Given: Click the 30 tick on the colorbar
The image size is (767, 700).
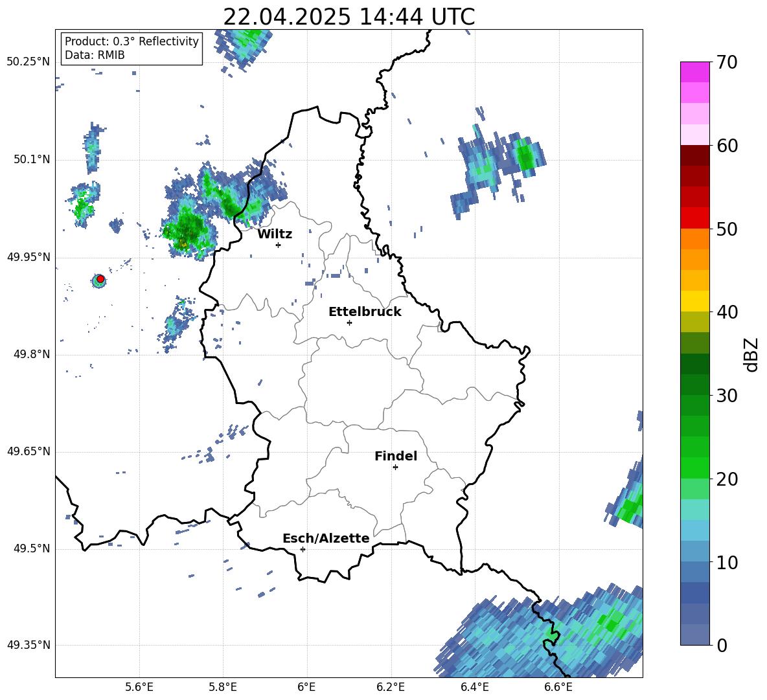Looking at the screenshot, I should pos(727,396).
